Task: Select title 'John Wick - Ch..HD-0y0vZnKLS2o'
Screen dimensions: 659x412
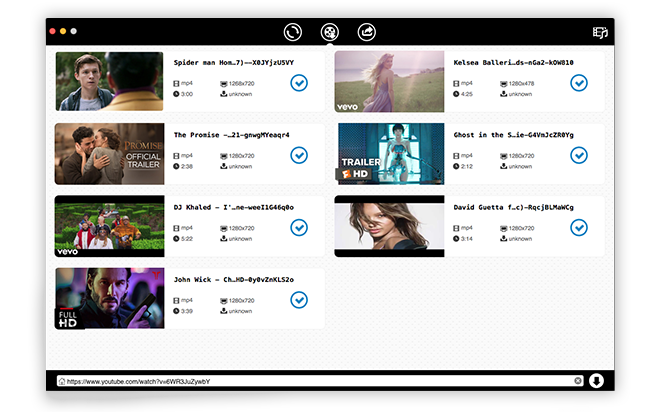Action: point(234,280)
